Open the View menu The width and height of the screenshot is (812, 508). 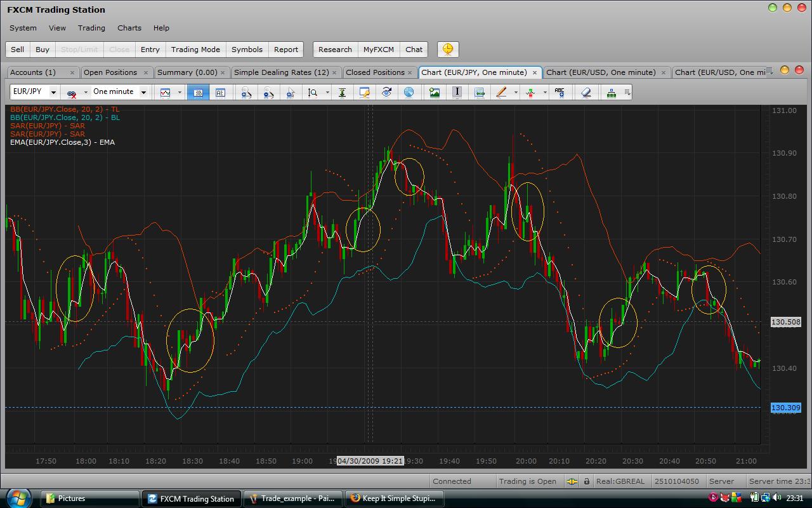[x=57, y=28]
